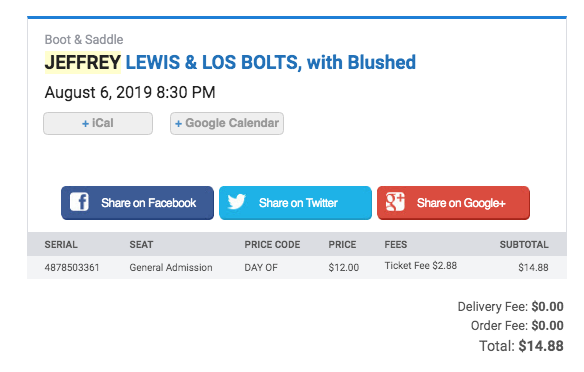Click the Boot & Saddle venue name
The width and height of the screenshot is (584, 372).
tap(84, 39)
